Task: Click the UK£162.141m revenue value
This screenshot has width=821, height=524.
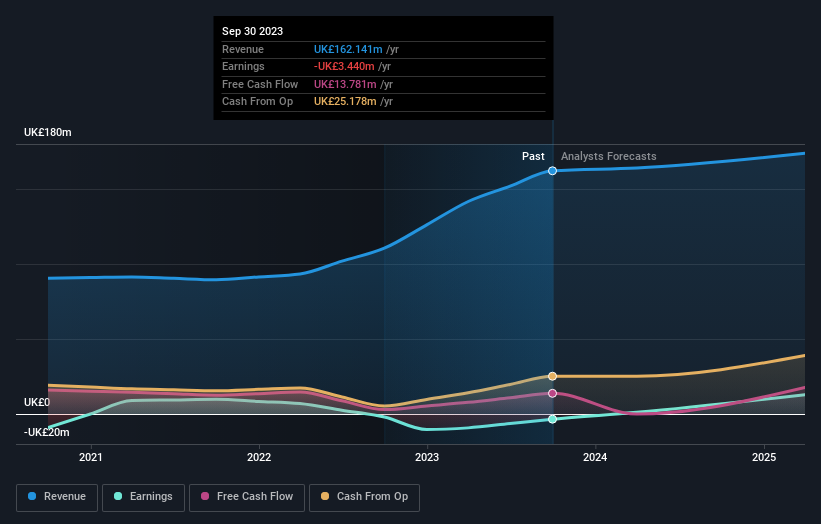Action: pos(348,49)
